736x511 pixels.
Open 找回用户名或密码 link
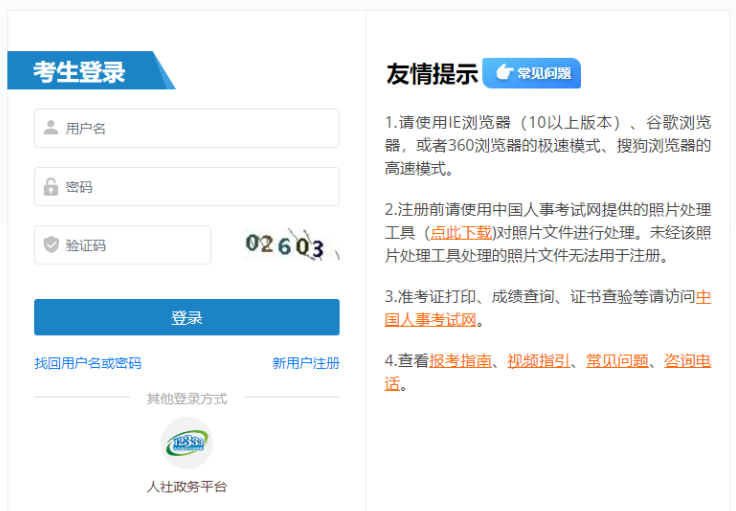point(88,363)
